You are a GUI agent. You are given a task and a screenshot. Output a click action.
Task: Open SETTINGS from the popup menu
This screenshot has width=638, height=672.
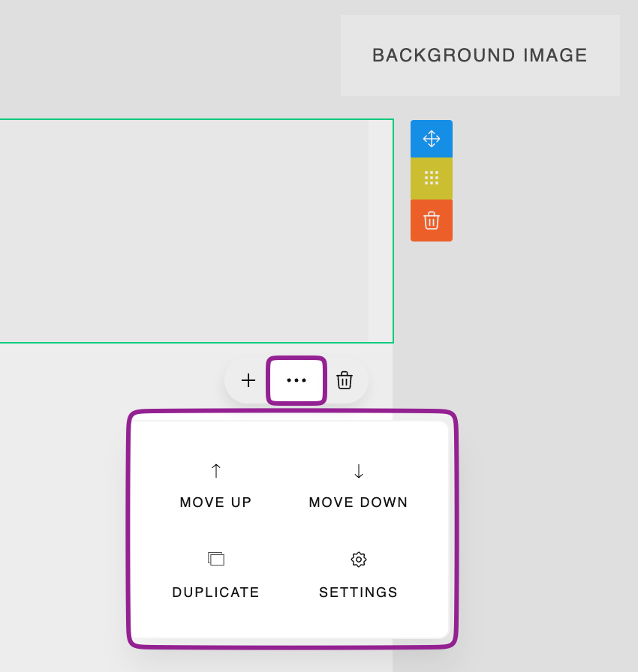359,592
